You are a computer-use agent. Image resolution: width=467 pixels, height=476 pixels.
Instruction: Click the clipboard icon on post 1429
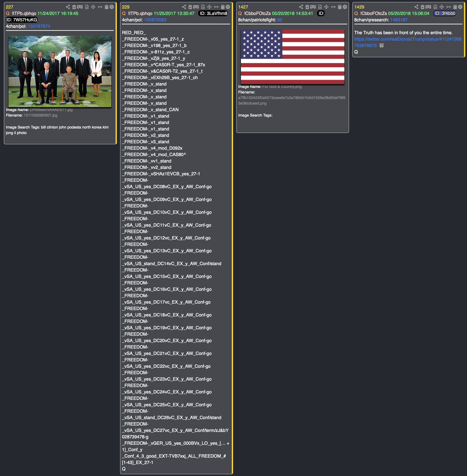point(455,7)
